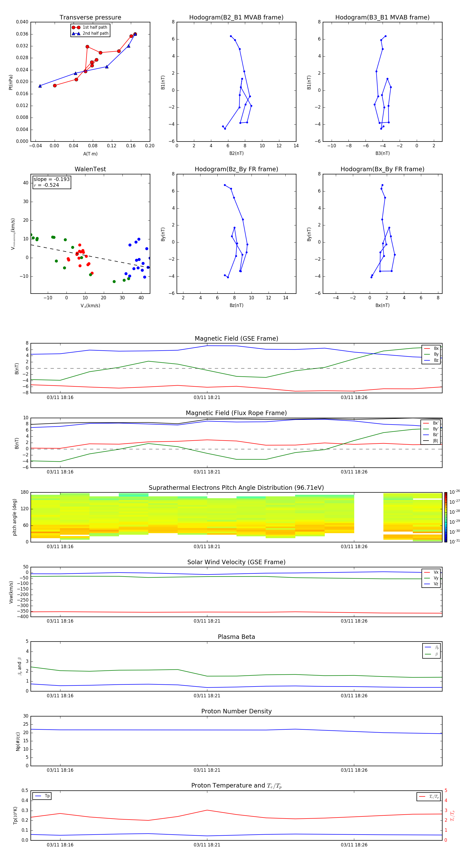Image resolution: width=473 pixels, height=868 pixels.
Task: Click the '03/11 18:21' tick in Proton Temperature plot
Action: pyautogui.click(x=207, y=845)
